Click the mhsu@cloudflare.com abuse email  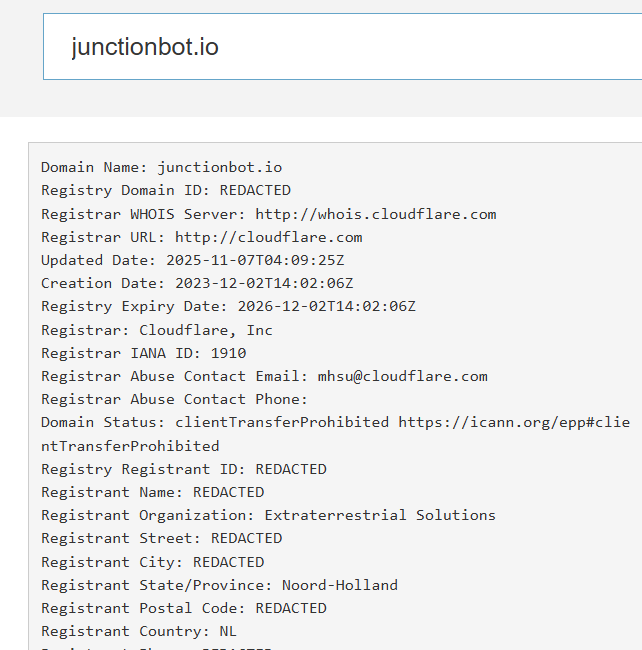[x=402, y=376]
